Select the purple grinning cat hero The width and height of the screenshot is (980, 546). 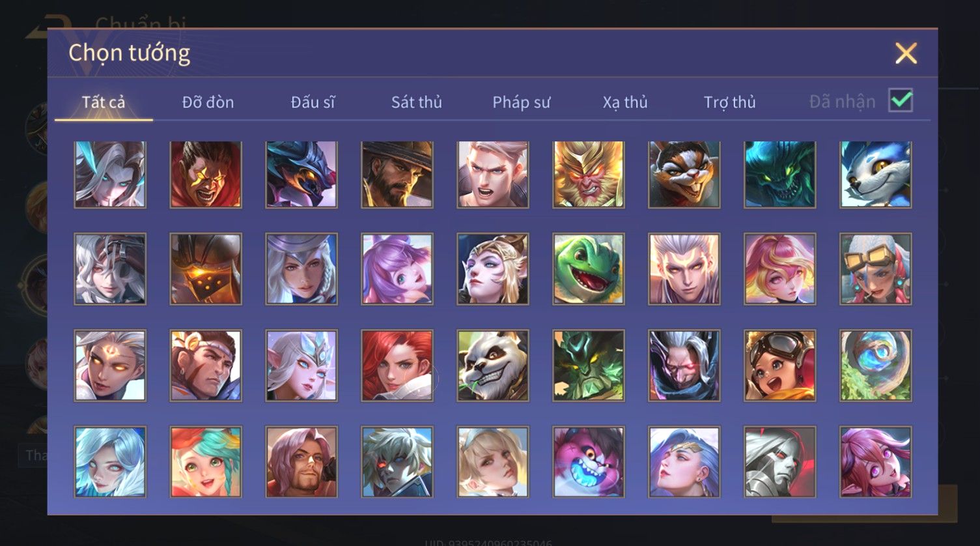click(x=589, y=462)
